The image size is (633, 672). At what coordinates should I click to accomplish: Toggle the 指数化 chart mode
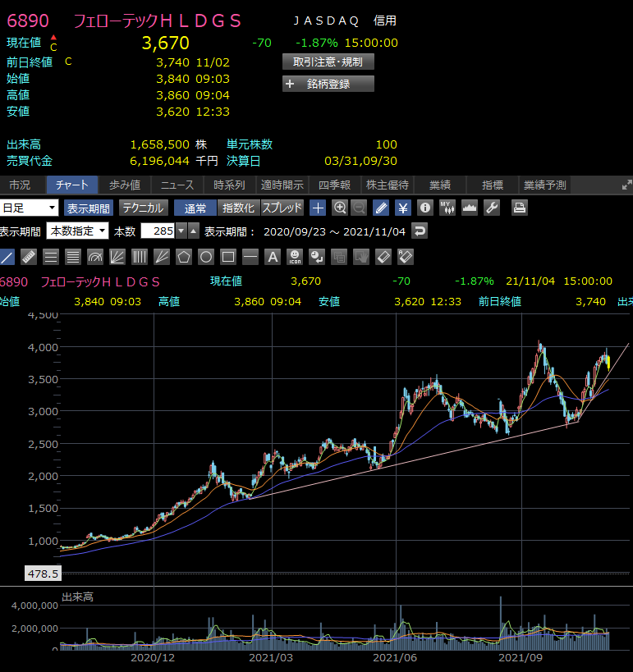pos(238,208)
